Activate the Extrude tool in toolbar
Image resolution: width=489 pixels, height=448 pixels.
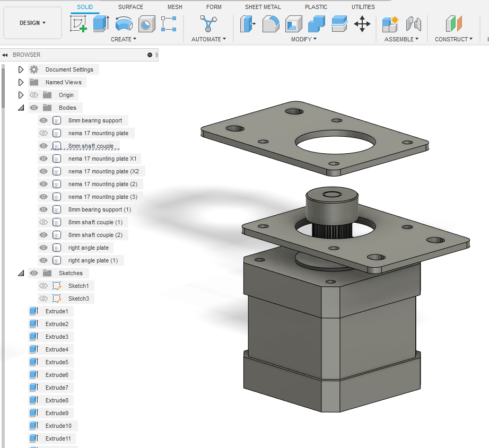point(101,24)
